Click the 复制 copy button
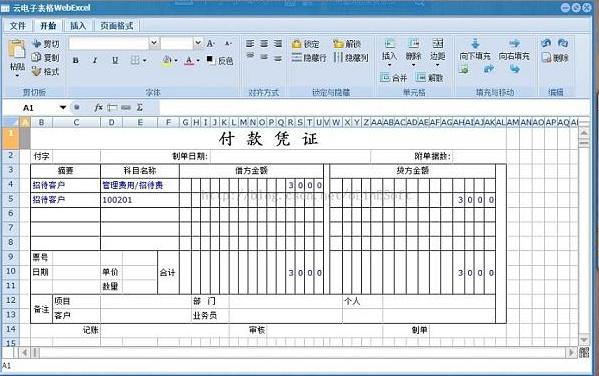Screen dimensions: 599x376 point(46,57)
